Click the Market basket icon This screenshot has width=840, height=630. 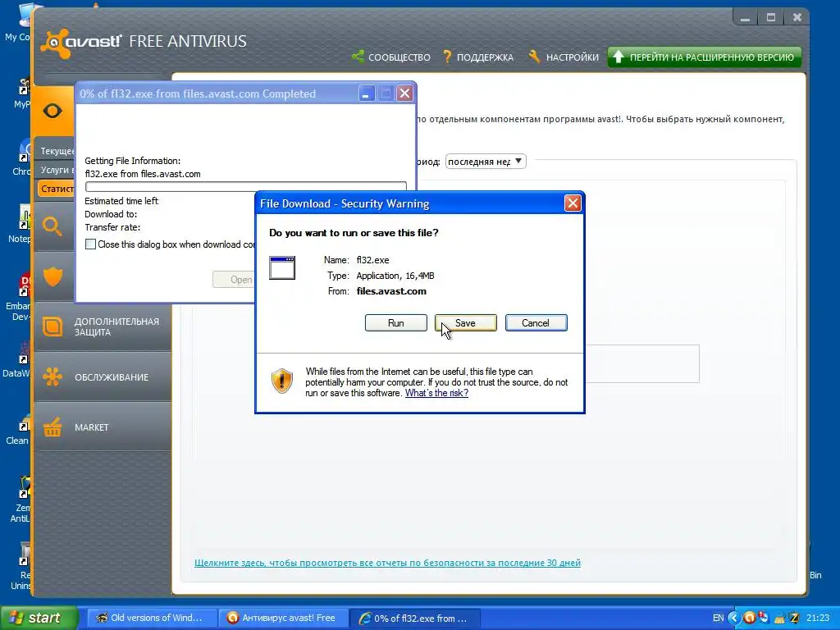52,427
